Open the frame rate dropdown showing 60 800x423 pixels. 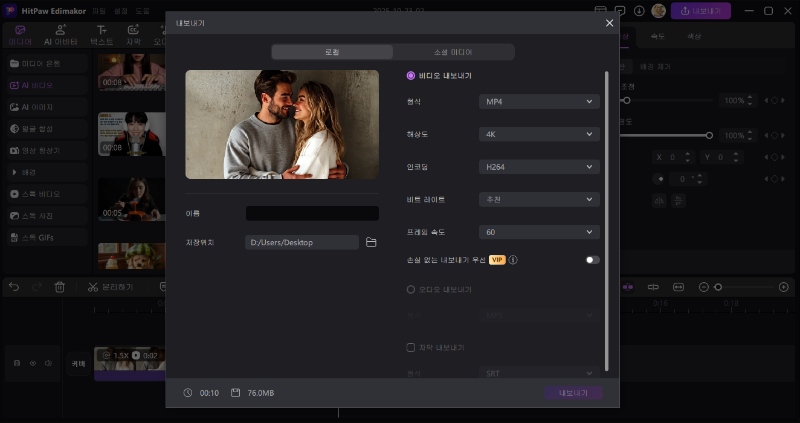[538, 232]
